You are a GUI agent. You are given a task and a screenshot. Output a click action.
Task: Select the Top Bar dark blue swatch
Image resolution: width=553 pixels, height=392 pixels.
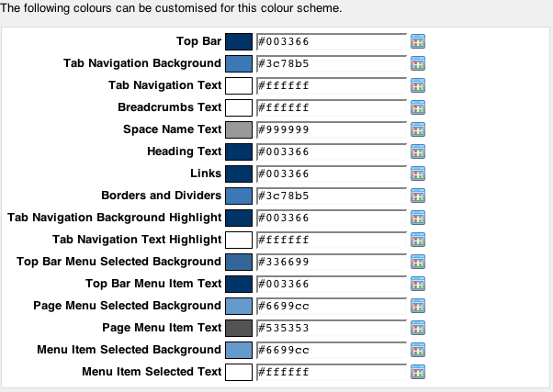click(x=239, y=41)
